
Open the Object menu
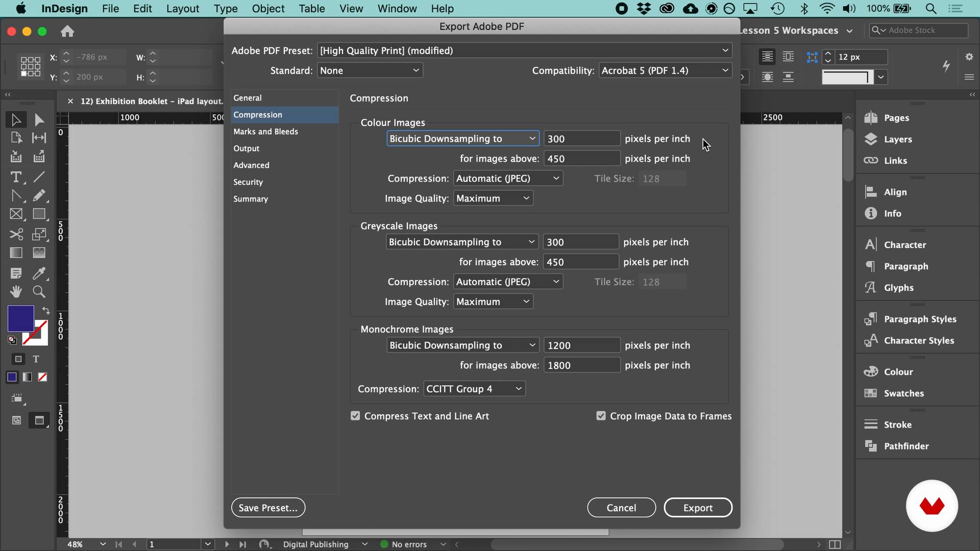[268, 9]
